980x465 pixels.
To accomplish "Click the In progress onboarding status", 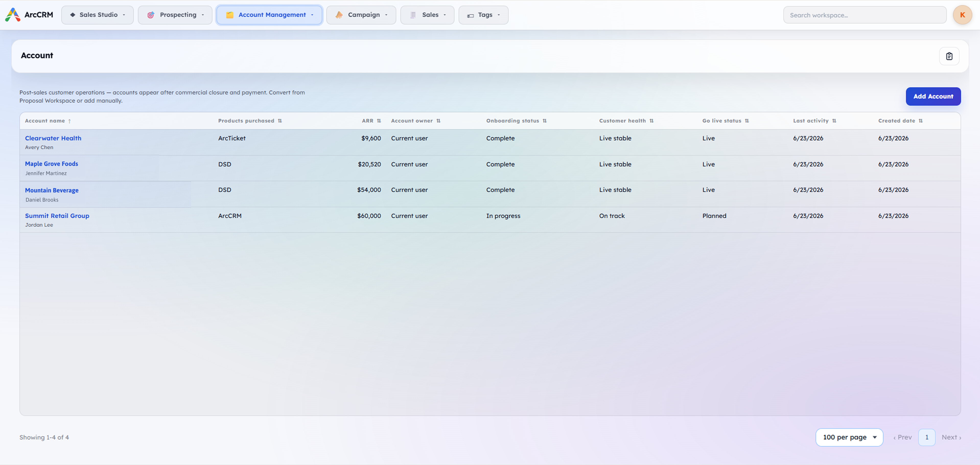I will pyautogui.click(x=503, y=216).
